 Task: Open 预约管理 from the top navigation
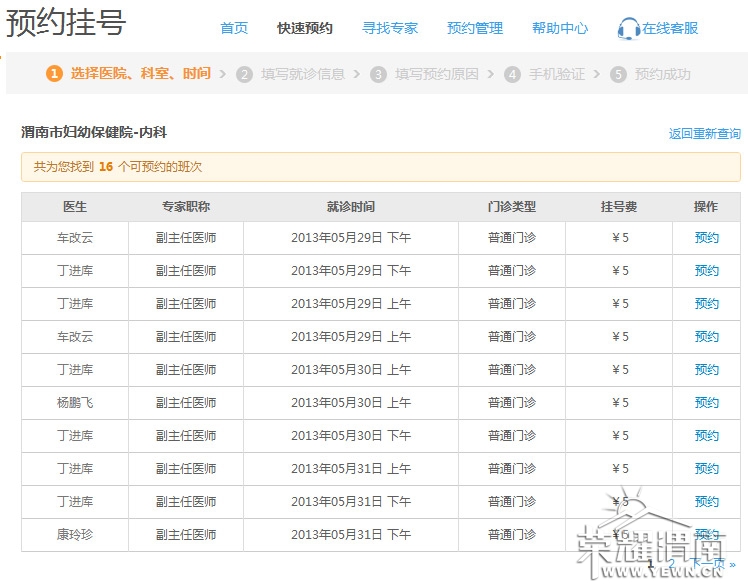coord(475,28)
